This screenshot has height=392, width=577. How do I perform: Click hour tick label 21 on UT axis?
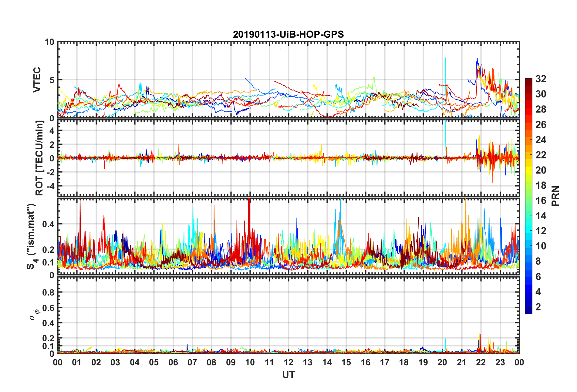[461, 362]
